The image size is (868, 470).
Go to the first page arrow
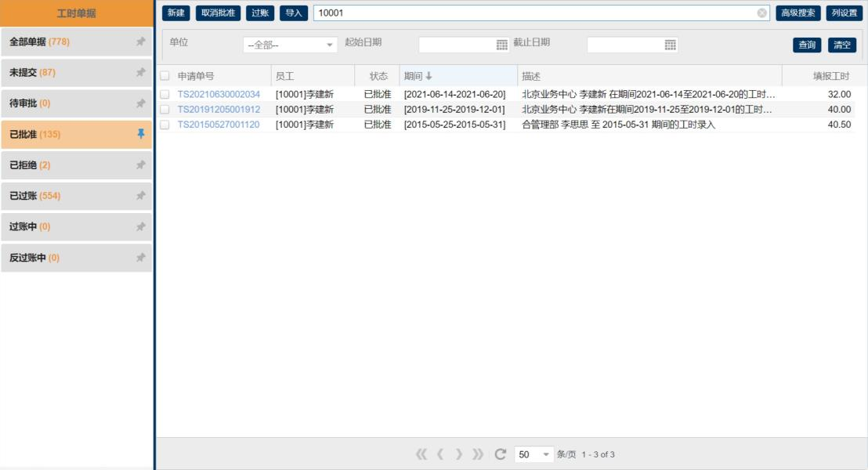click(x=421, y=454)
